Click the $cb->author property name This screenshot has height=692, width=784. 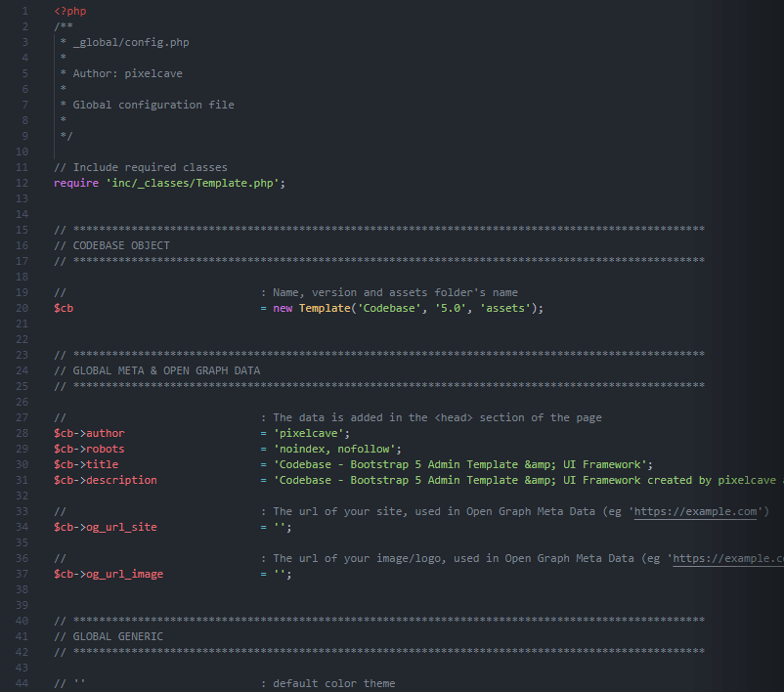(x=89, y=432)
